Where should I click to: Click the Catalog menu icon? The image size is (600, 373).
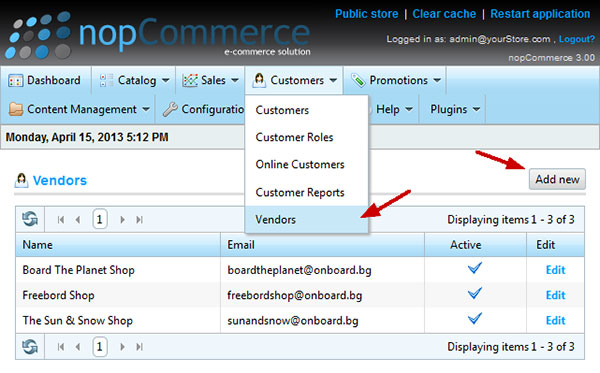coord(106,80)
